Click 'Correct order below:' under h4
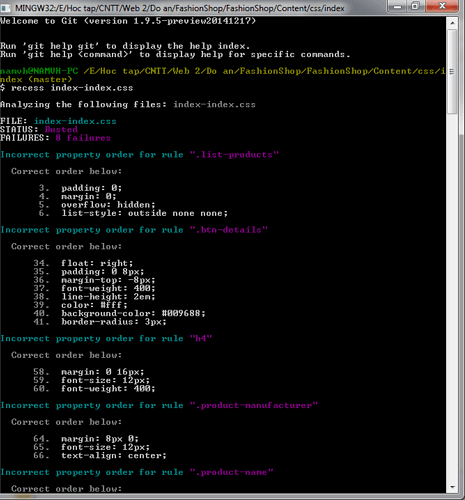This screenshot has width=465, height=500. pyautogui.click(x=67, y=355)
